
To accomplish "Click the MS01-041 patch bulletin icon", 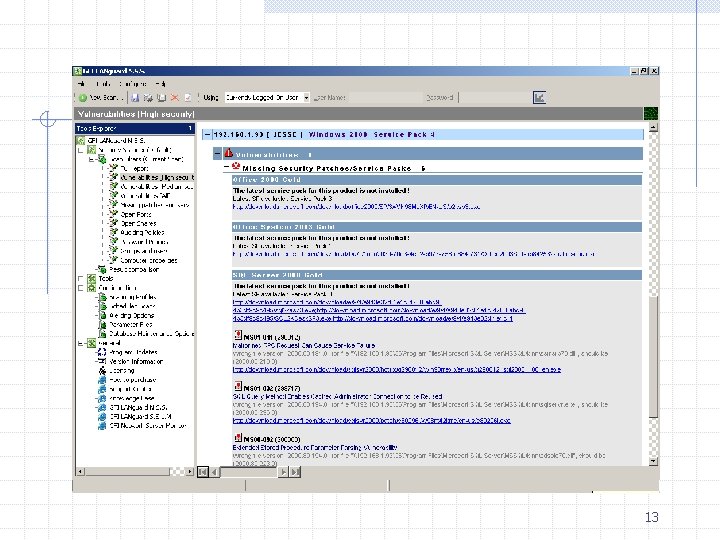I will click(238, 335).
